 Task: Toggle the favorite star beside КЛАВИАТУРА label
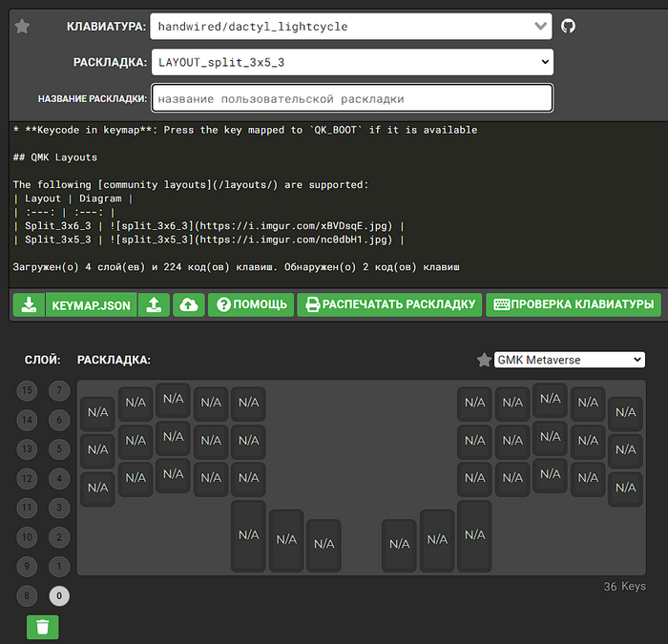tap(23, 27)
